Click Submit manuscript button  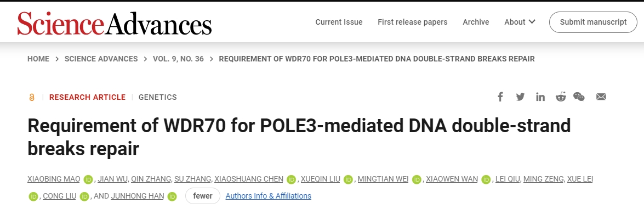tap(593, 22)
